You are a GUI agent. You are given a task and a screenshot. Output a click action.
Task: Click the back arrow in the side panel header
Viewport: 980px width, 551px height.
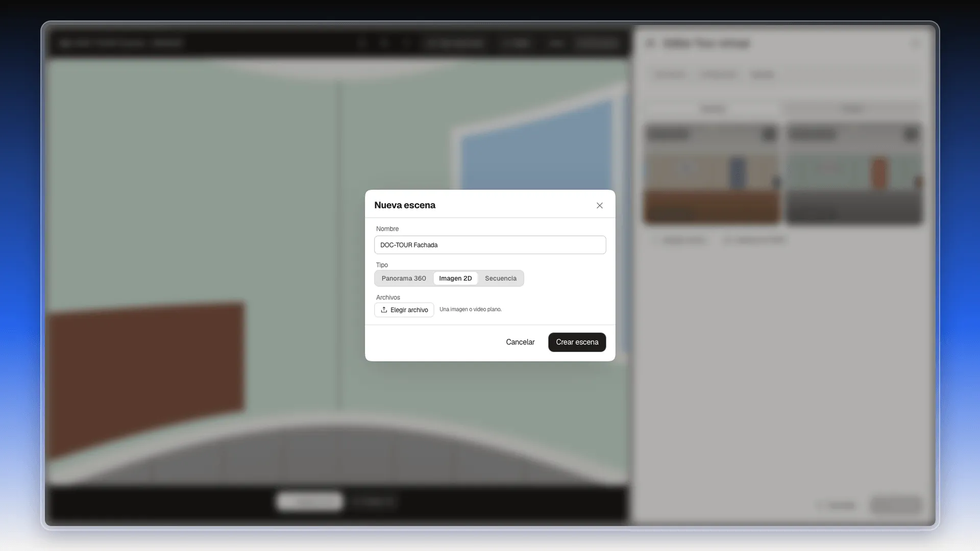650,43
